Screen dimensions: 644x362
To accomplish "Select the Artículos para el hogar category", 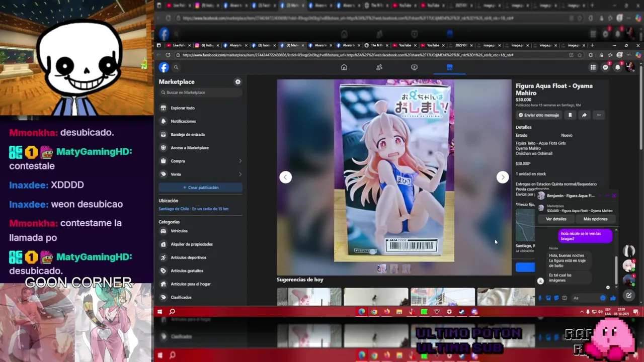I will [x=200, y=284].
